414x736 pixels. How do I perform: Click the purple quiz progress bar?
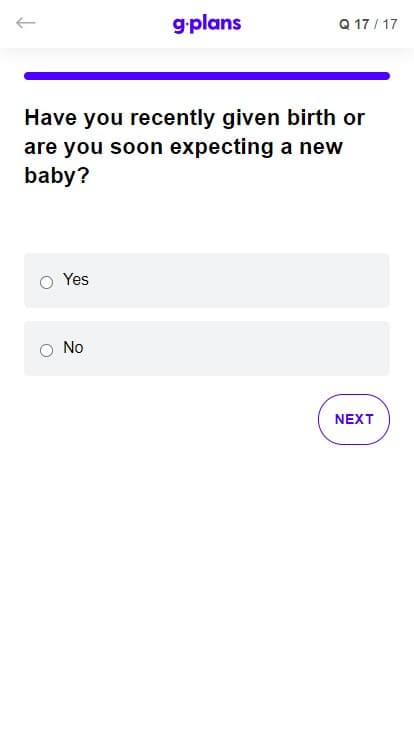click(207, 76)
